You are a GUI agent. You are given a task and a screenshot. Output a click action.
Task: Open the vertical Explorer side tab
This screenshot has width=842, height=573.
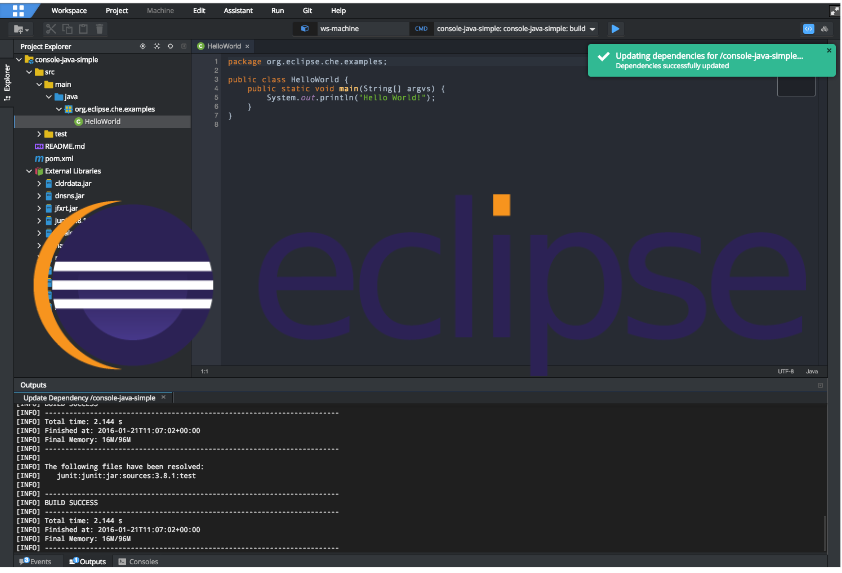click(x=7, y=82)
